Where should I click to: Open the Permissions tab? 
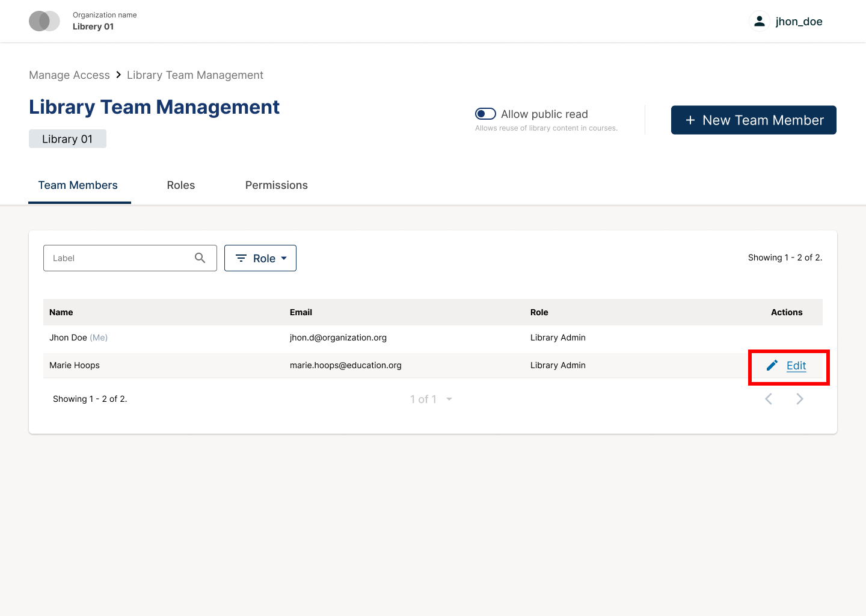(276, 185)
